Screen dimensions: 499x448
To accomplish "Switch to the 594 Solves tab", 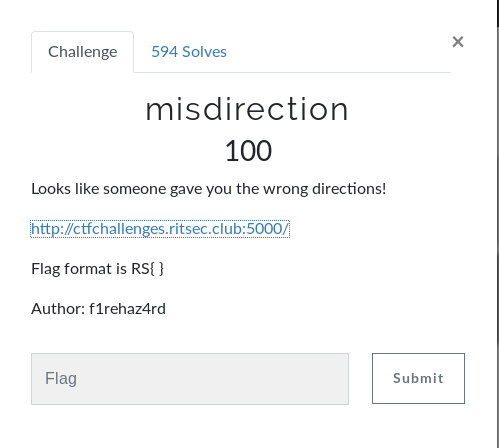I will click(189, 52).
